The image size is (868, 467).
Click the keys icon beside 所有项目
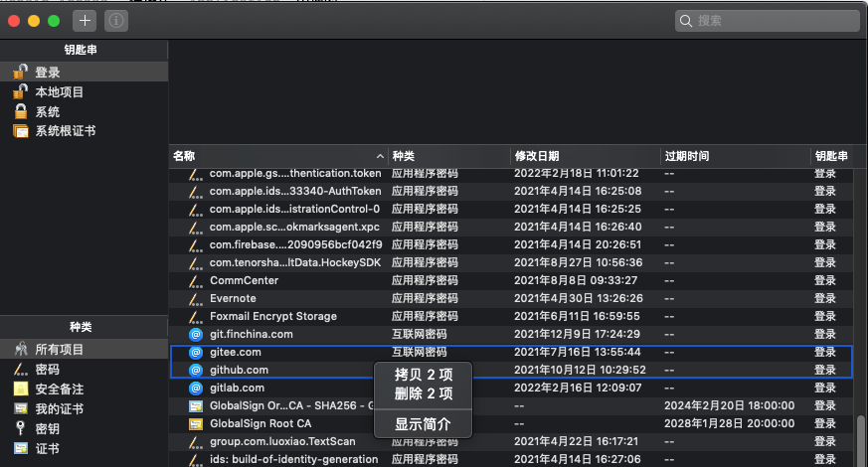point(21,349)
